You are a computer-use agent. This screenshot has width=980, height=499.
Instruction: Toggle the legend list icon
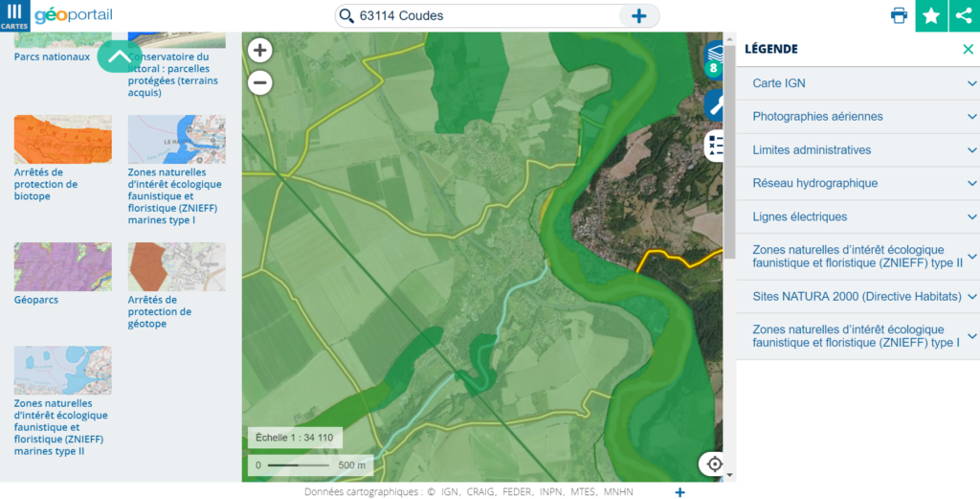714,146
